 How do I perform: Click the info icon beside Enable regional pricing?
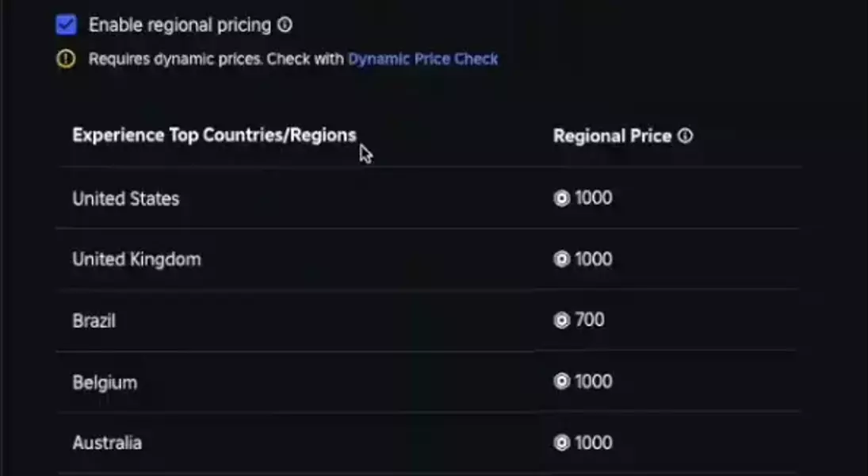[x=285, y=25]
